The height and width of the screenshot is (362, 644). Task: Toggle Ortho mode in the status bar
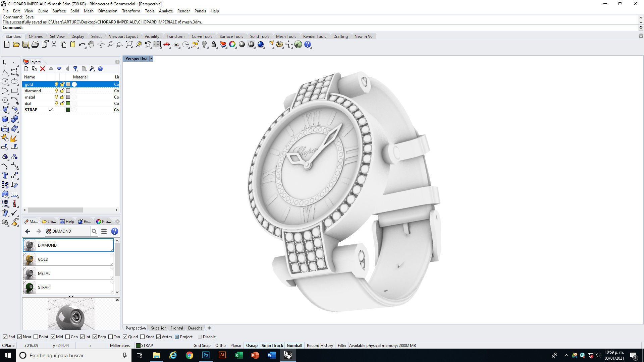[x=220, y=346]
